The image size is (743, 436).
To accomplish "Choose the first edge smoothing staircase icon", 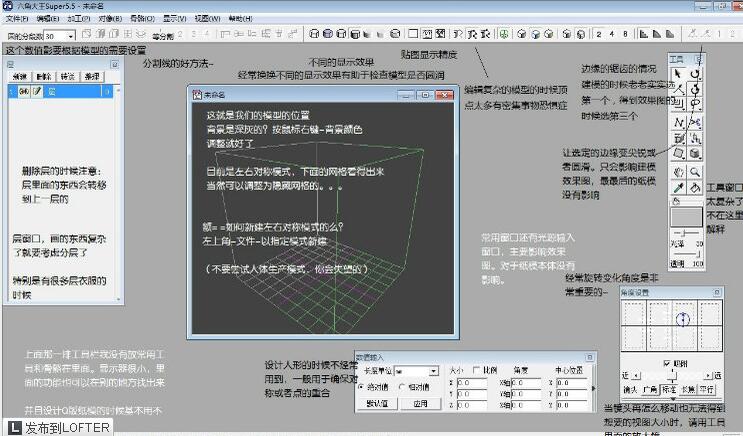I will (x=643, y=34).
